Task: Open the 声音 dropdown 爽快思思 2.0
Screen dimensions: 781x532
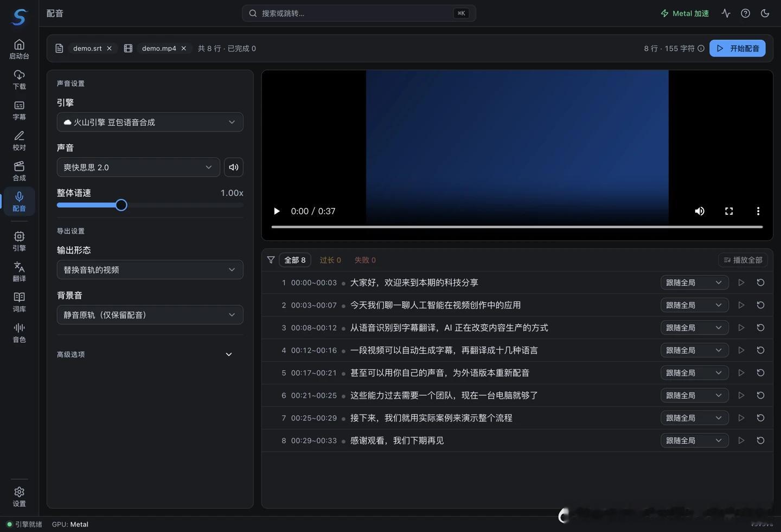Action: pos(138,167)
